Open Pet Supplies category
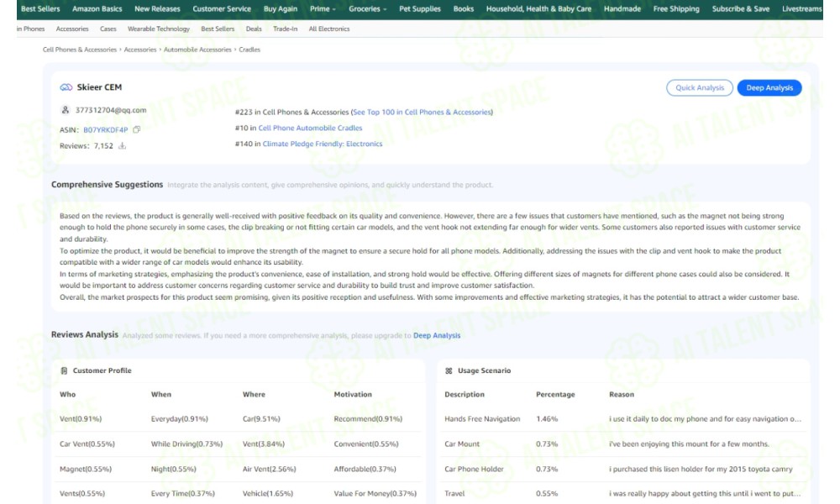 click(x=419, y=9)
